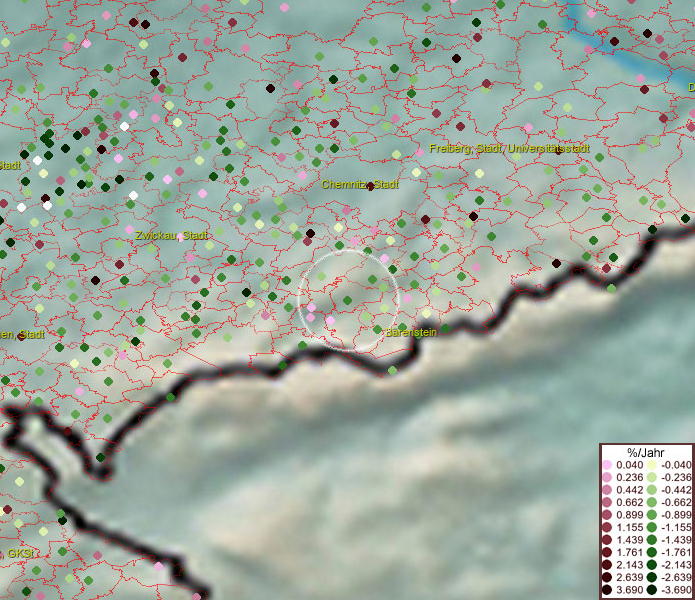Click the -1.155 green legend dot
The height and width of the screenshot is (600, 695).
651,528
